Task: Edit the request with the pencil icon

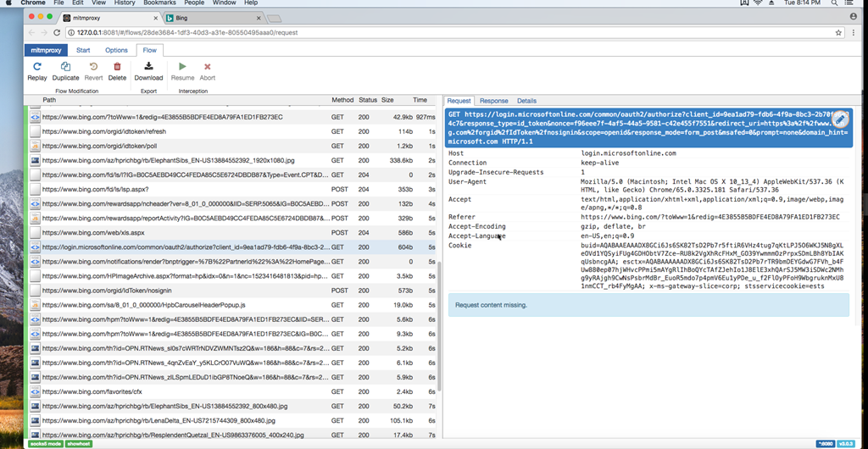Action: (x=840, y=119)
